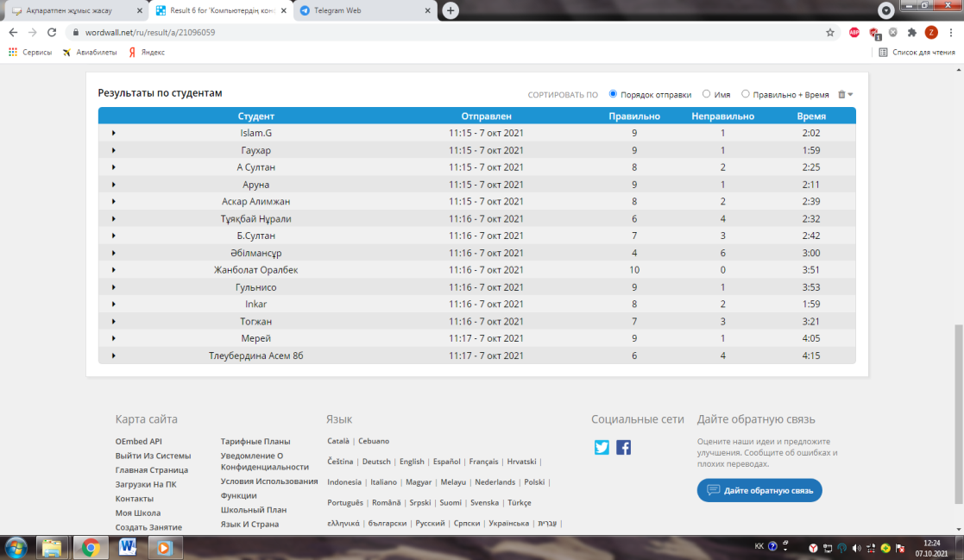Open Тарифные Планы link
964x560 pixels.
(x=255, y=442)
